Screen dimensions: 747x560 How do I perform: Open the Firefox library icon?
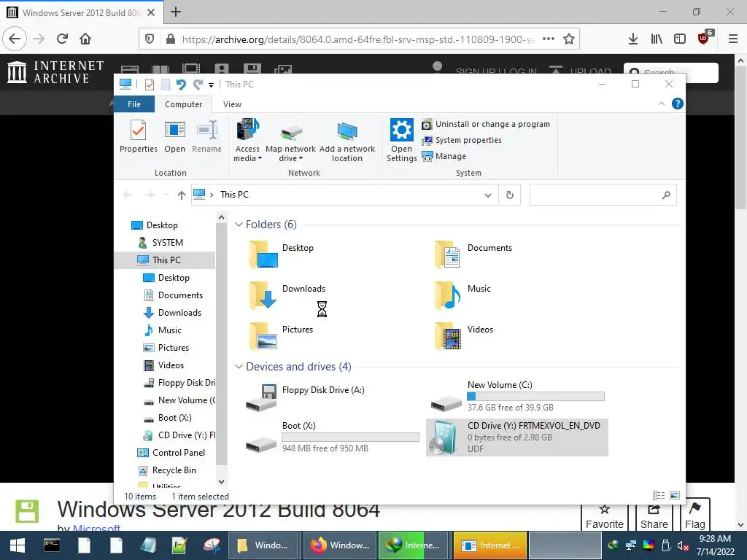[657, 39]
